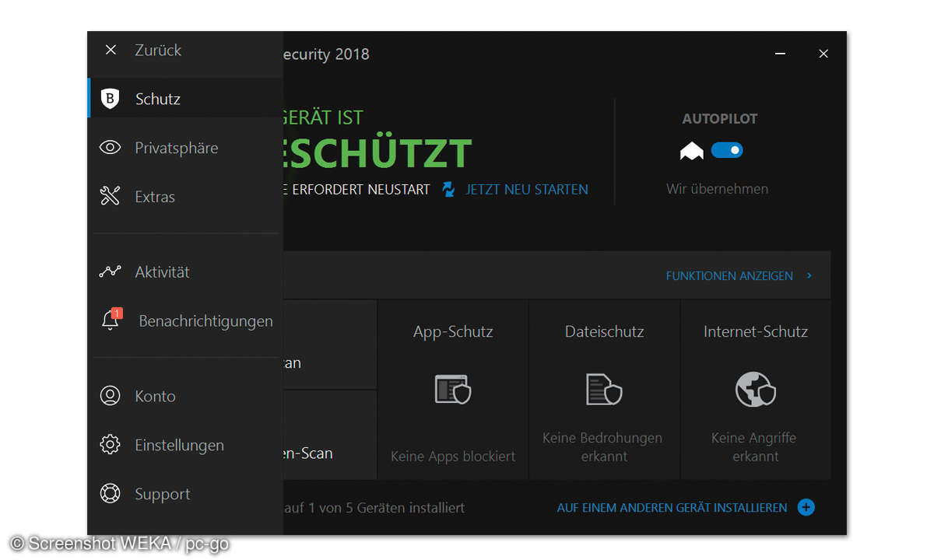934x560 pixels.
Task: Expand functions with the chevron arrow
Action: coord(809,275)
